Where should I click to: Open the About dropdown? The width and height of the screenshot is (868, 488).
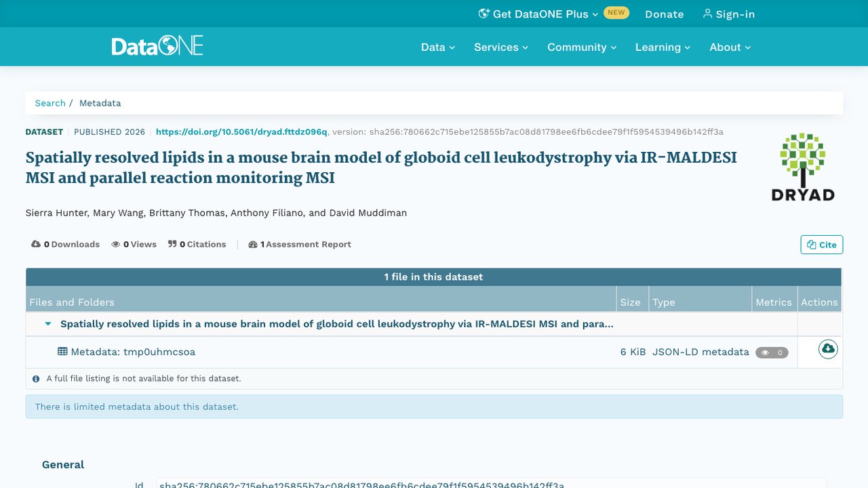(730, 47)
